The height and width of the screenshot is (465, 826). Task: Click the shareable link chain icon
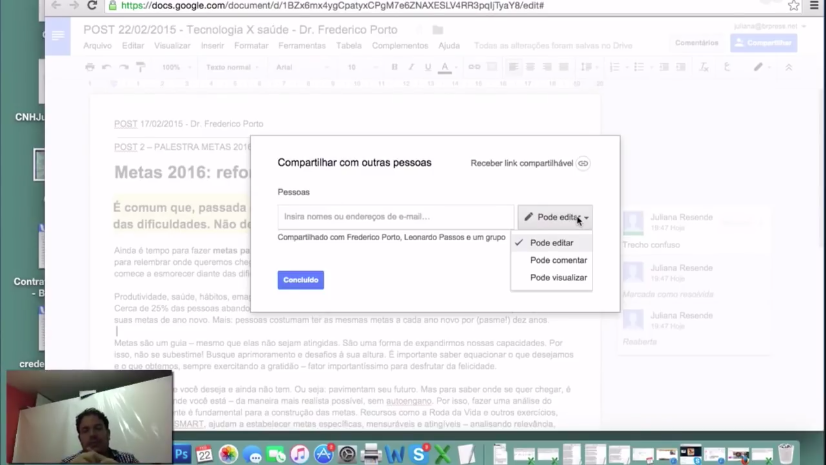pyautogui.click(x=583, y=163)
